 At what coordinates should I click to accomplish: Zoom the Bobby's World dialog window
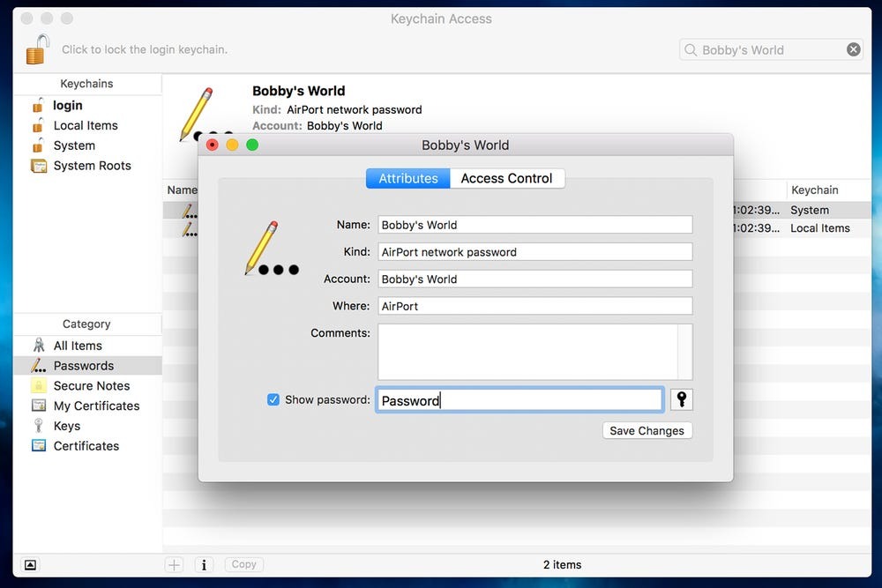252,145
